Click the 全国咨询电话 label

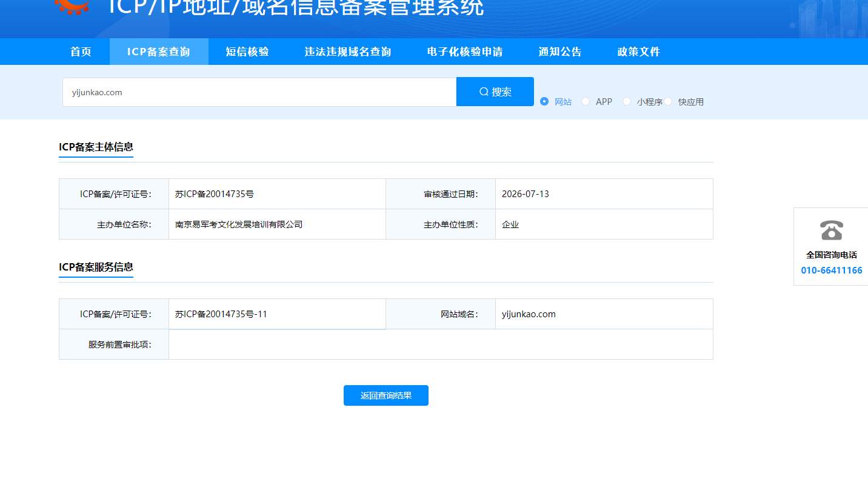(x=832, y=255)
